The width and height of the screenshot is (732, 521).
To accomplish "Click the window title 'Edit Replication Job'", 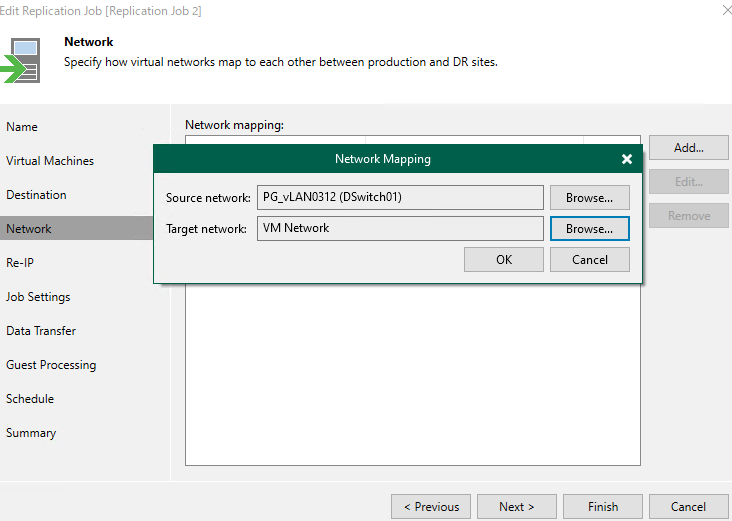I will click(101, 11).
